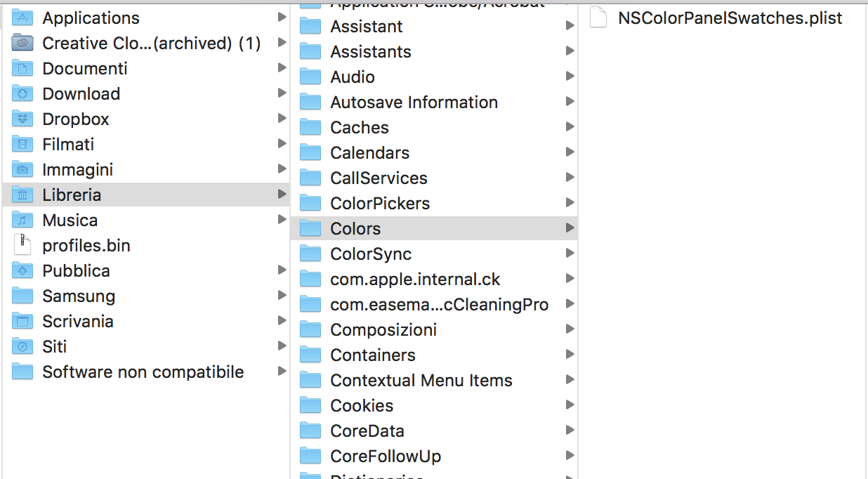Click the NSColorPanelSwatches.plist file icon
This screenshot has width=868, height=479.
(598, 18)
